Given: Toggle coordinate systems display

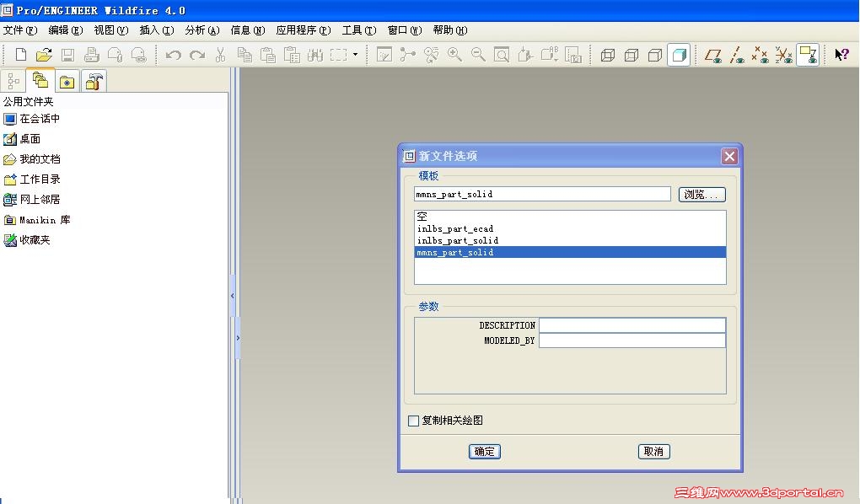Looking at the screenshot, I should pos(784,55).
